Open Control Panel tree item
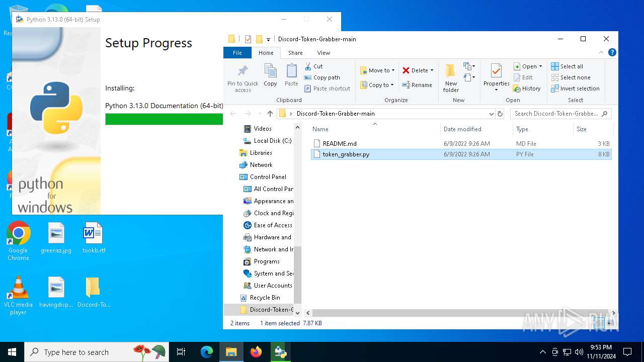Image resolution: width=644 pixels, height=362 pixels. tap(263, 177)
